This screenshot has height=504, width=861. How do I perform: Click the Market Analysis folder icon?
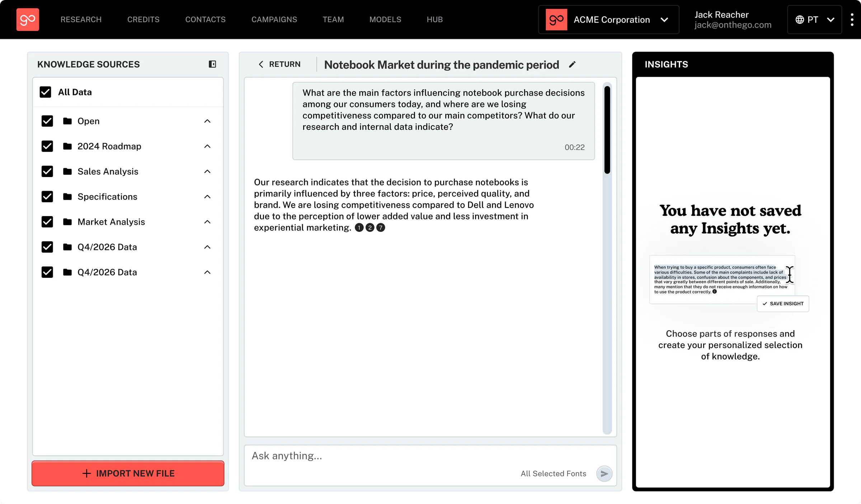tap(67, 222)
